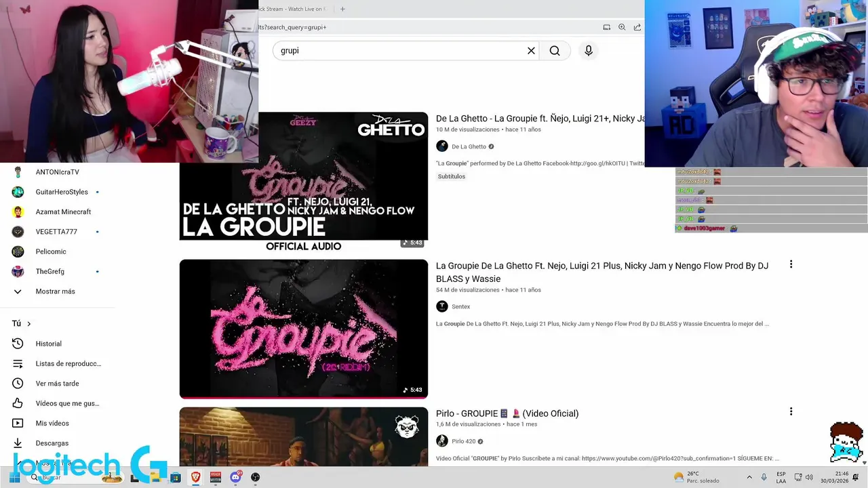This screenshot has width=868, height=488.
Task: Click the VEGETTA777 channel avatar
Action: tap(18, 232)
